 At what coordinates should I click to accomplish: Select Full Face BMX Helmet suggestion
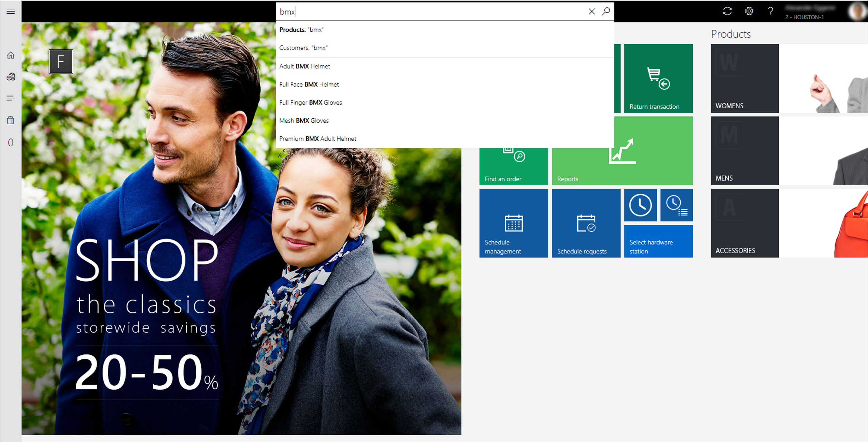[x=309, y=84]
